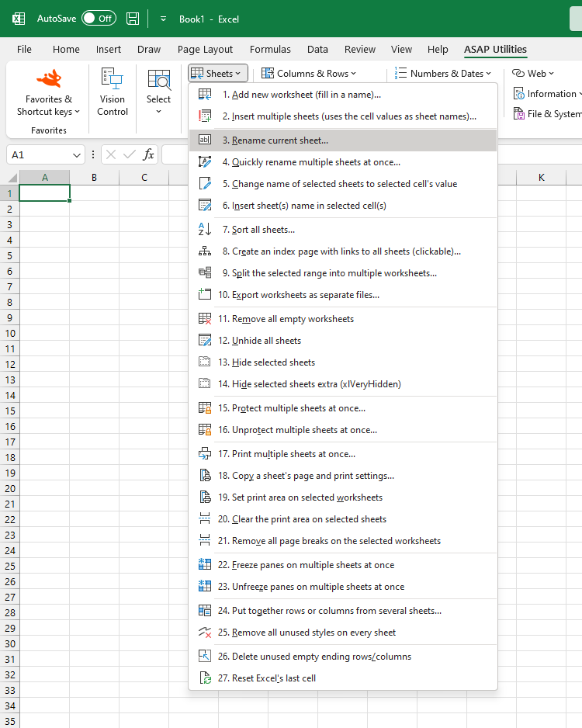
Task: Click the 'Sort all sheets' A-Z icon
Action: pyautogui.click(x=205, y=230)
